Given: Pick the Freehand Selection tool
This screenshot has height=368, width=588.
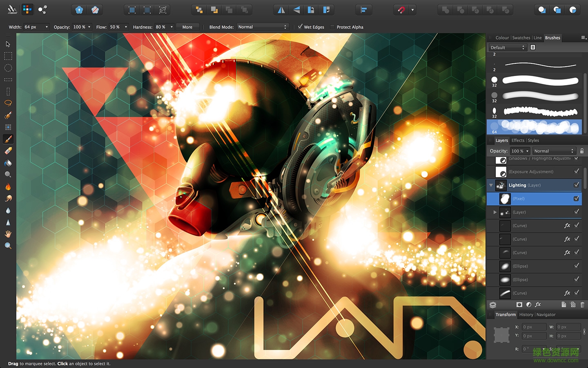Looking at the screenshot, I should coord(8,103).
